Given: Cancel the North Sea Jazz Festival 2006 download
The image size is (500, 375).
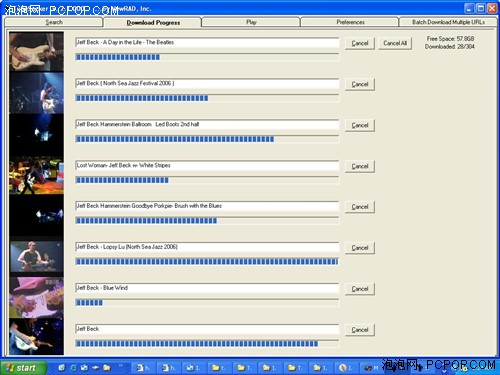Looking at the screenshot, I should (360, 84).
